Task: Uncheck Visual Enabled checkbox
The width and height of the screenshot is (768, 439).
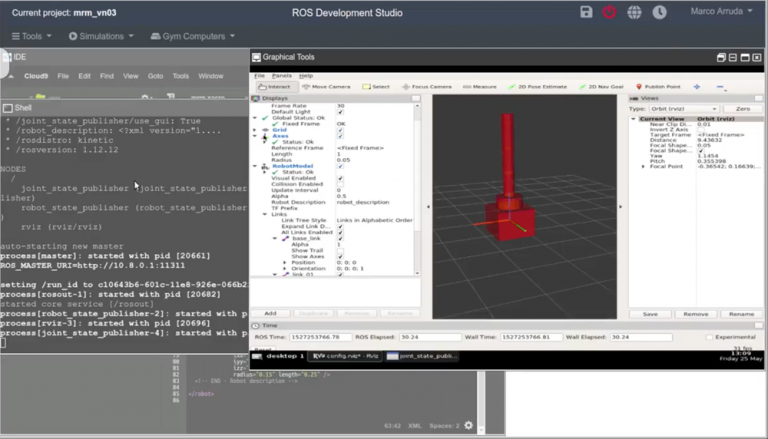Action: point(340,178)
